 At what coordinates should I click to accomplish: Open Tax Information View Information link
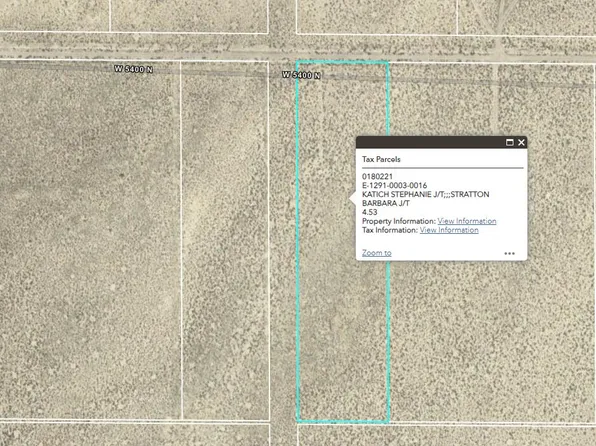pos(449,230)
